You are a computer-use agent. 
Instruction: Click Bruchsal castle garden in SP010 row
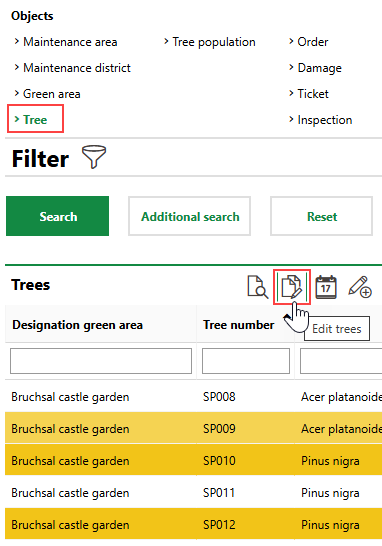(70, 461)
